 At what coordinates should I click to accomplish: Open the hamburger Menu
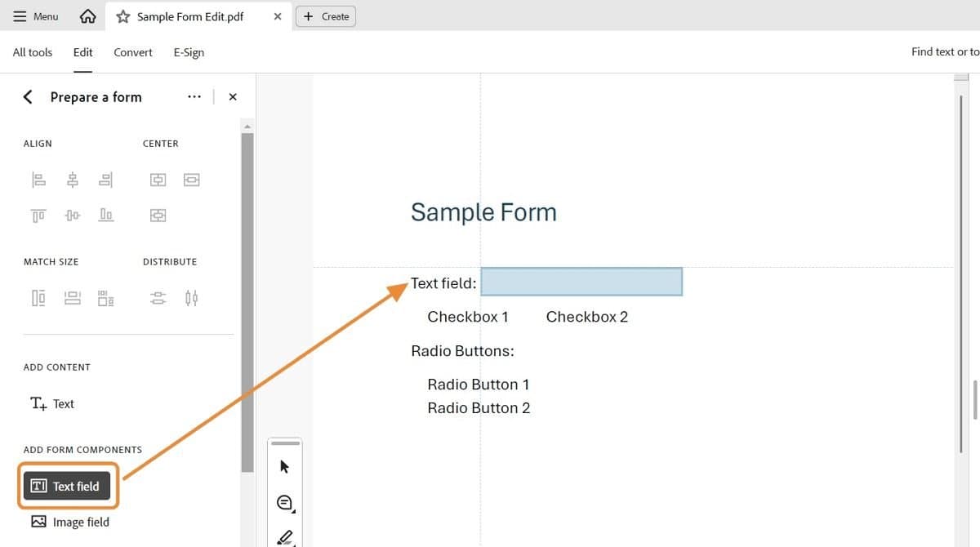pyautogui.click(x=35, y=16)
